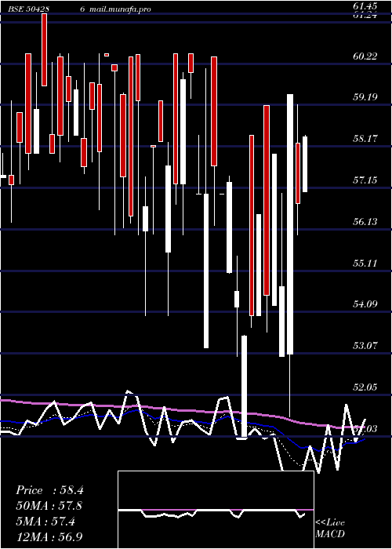Click the <<Live MACD label
392x549 pixels.
pos(330,528)
